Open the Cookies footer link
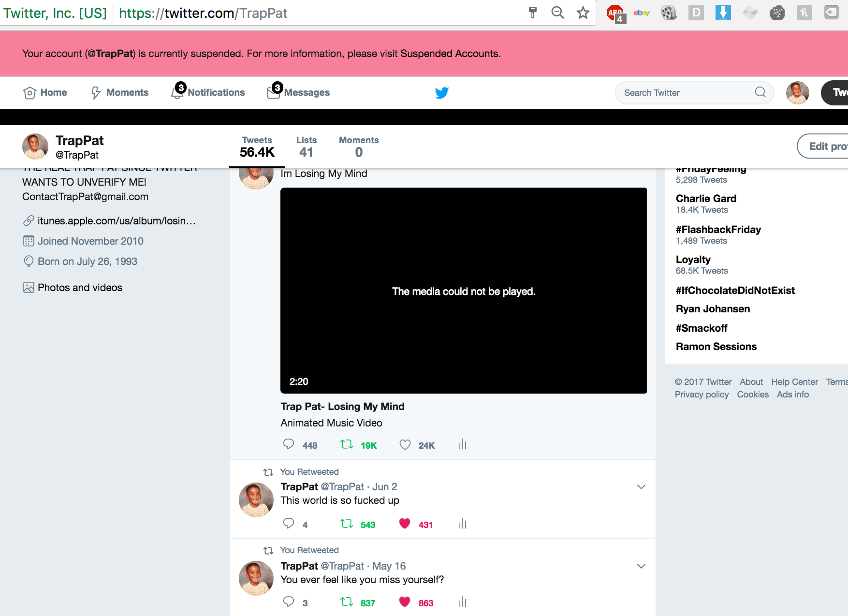 tap(753, 395)
